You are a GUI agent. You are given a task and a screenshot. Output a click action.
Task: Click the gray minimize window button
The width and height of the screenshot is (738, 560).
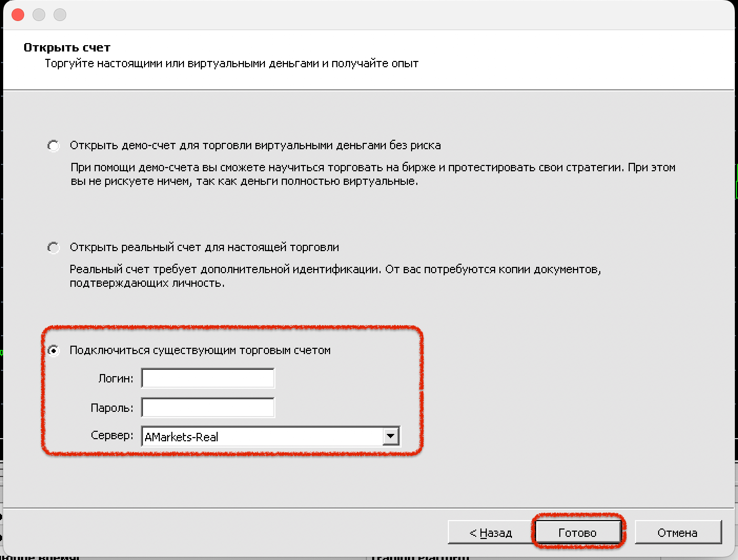[x=39, y=15]
